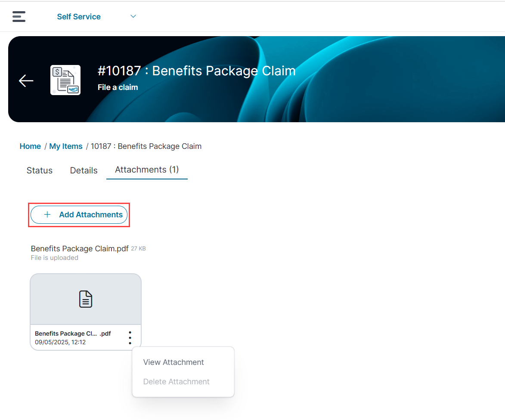
Task: Open the three-dot attachment options menu
Action: [x=130, y=338]
